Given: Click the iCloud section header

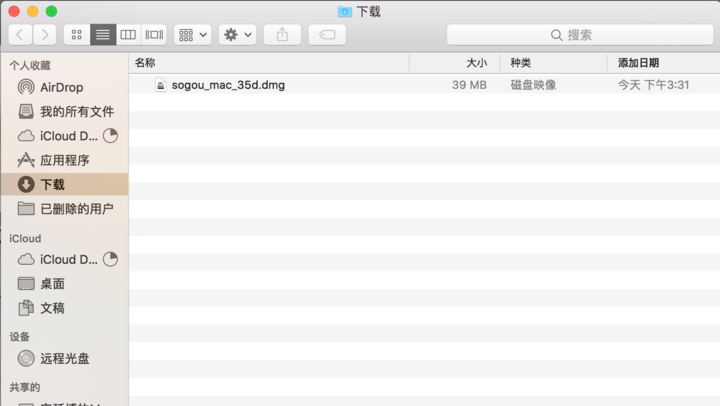Looking at the screenshot, I should coord(25,238).
